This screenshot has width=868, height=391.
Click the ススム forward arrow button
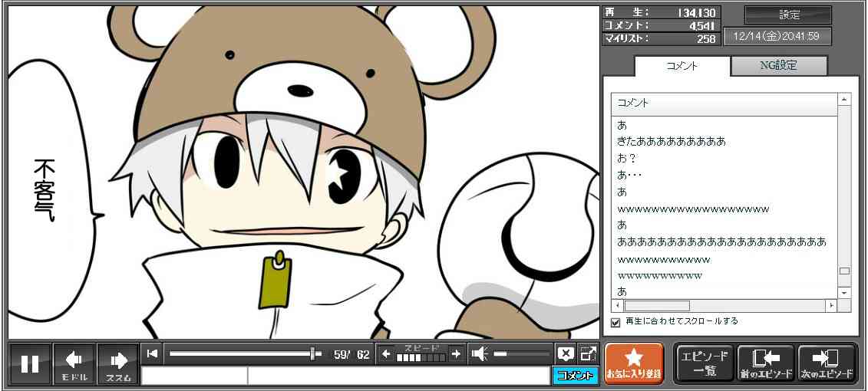[118, 363]
